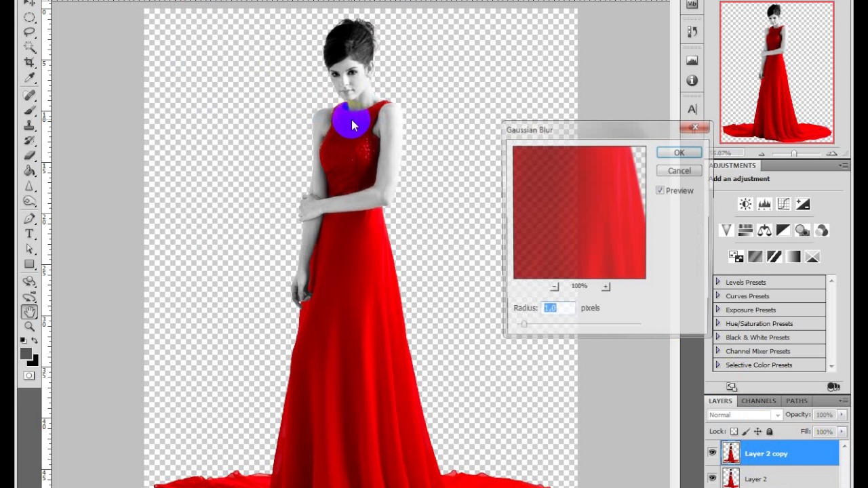Add a Hue/Saturation adjustment

click(x=745, y=230)
